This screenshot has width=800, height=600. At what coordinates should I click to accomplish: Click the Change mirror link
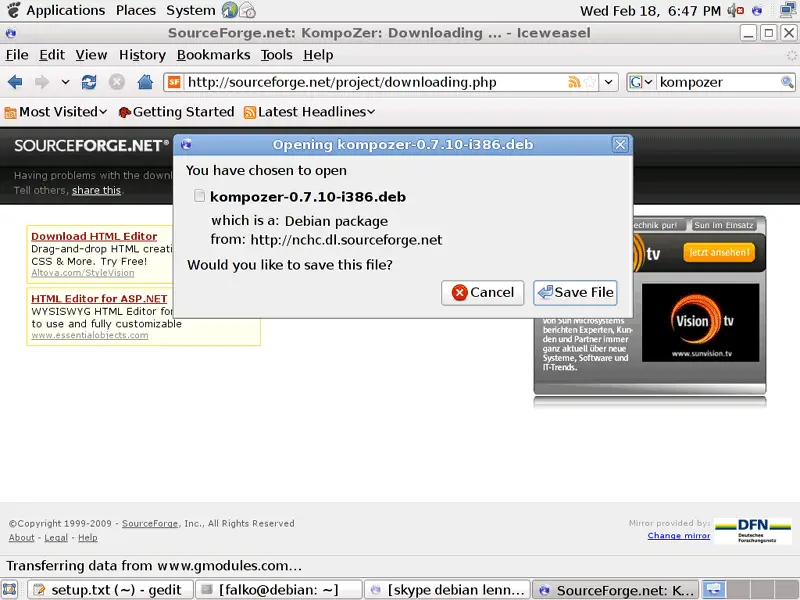(x=679, y=535)
